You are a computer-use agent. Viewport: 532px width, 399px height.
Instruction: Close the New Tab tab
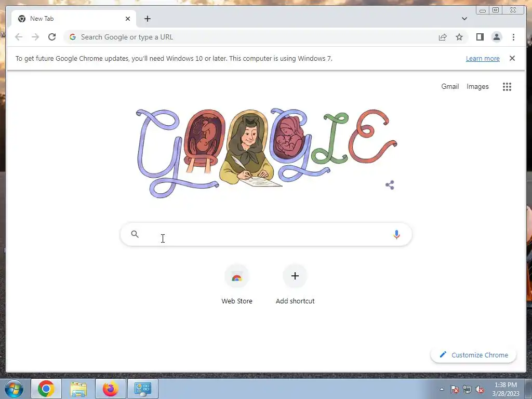[128, 19]
